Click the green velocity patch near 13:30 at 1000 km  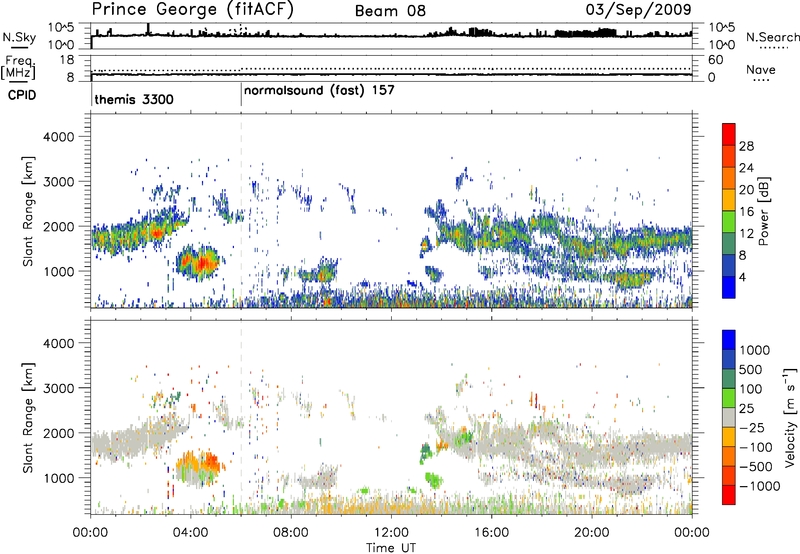click(x=434, y=480)
